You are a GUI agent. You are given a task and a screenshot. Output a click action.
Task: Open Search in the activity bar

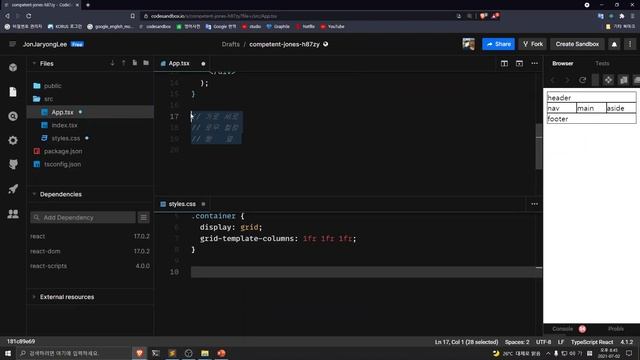point(13,116)
